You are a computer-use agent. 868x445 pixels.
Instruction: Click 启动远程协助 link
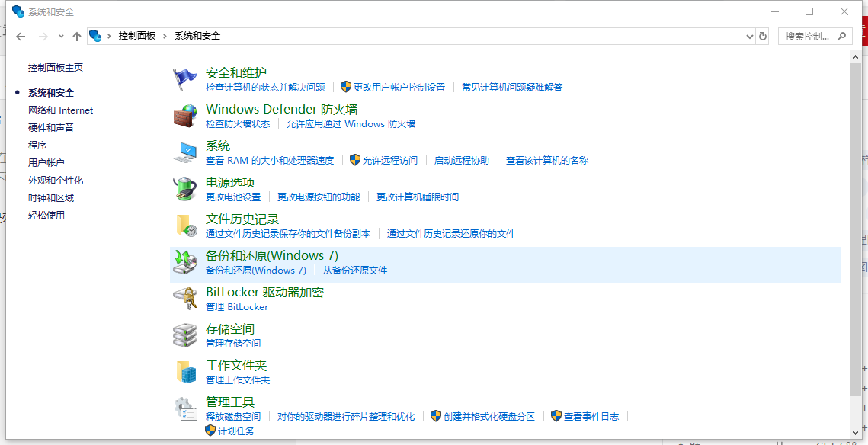click(x=462, y=161)
